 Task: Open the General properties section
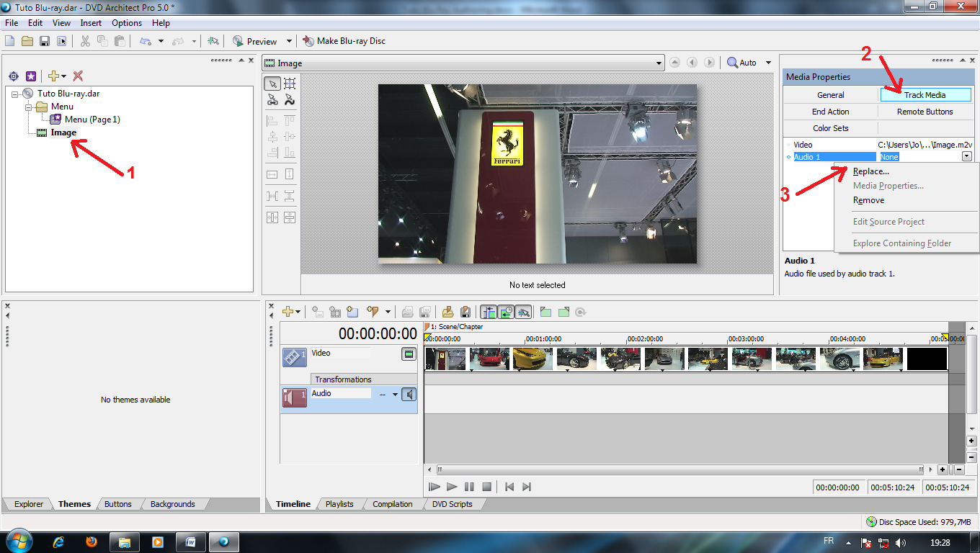tap(831, 95)
